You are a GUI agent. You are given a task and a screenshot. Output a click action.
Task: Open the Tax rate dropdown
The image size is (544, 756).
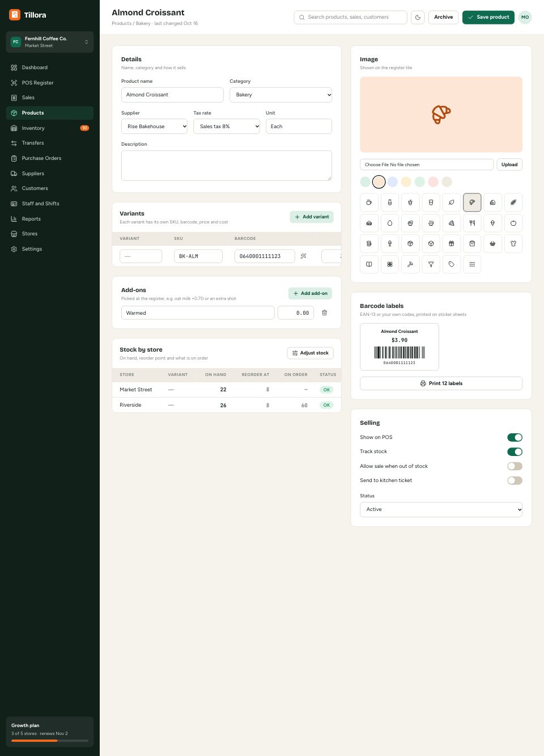(x=227, y=126)
